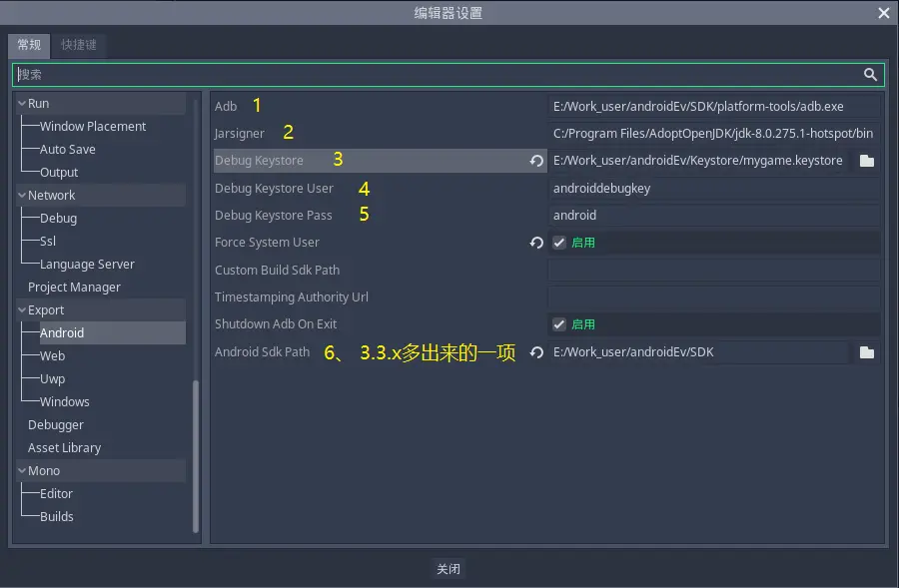This screenshot has height=588, width=899.
Task: Edit the Debug Keystore Pass field
Action: (x=714, y=216)
